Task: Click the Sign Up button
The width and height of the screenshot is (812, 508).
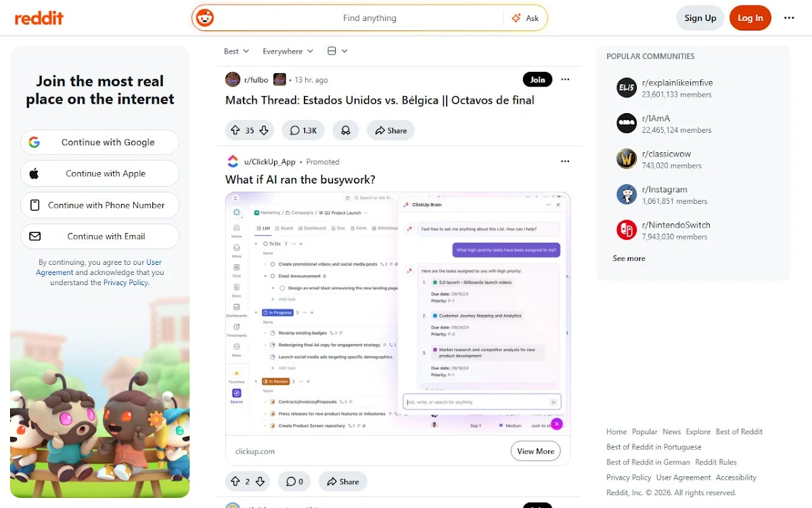Action: tap(700, 18)
